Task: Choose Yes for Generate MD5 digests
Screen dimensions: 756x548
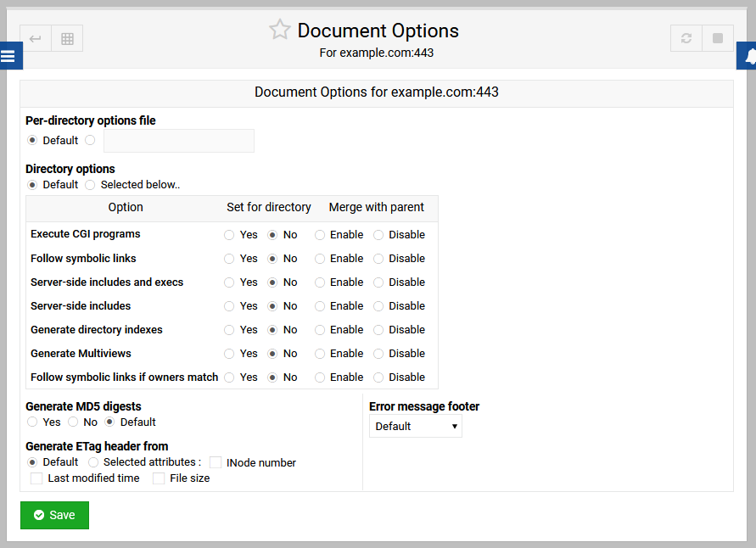Action: [32, 422]
